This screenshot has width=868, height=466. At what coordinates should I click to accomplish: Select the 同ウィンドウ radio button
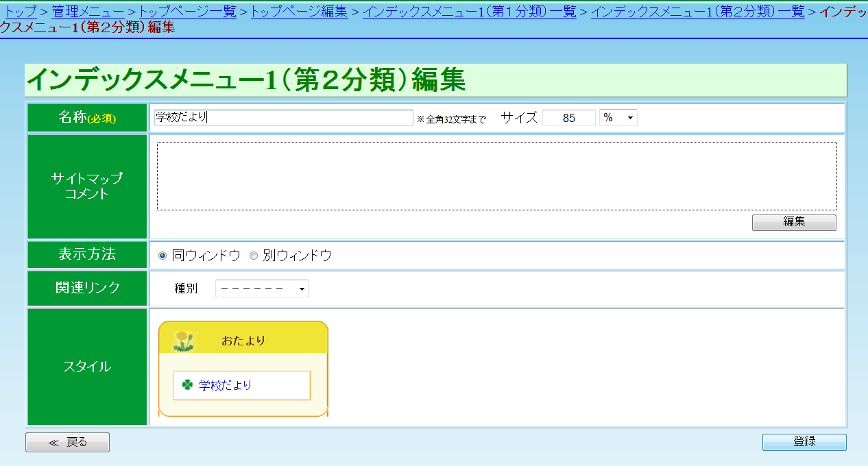[x=162, y=256]
